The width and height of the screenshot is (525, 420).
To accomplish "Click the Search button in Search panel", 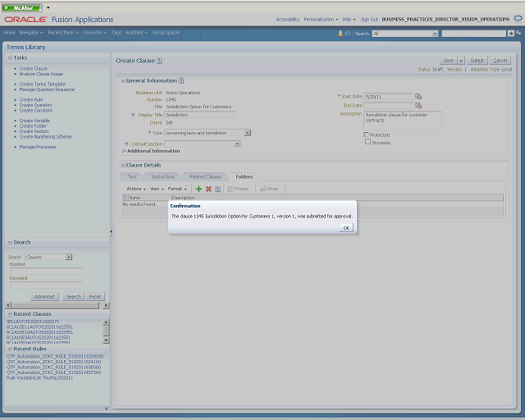I will (73, 297).
